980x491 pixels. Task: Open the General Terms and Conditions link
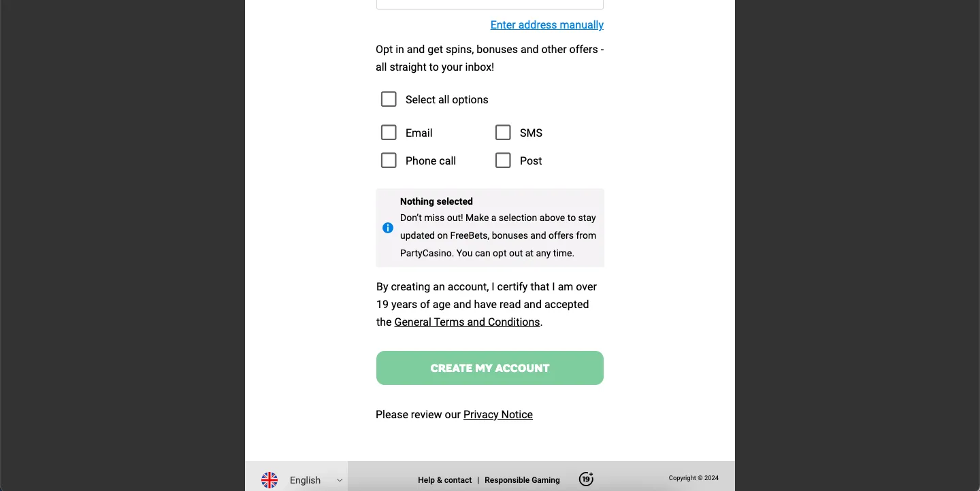pyautogui.click(x=467, y=322)
